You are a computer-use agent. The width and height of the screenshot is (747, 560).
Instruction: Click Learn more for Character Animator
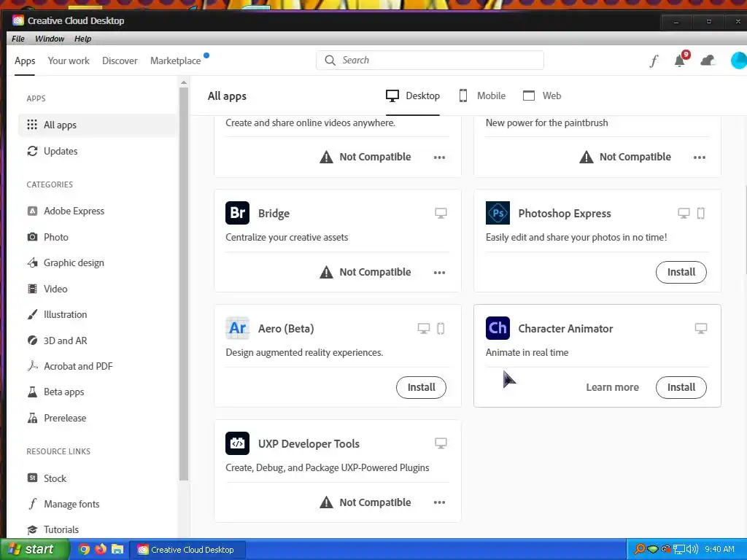pyautogui.click(x=612, y=387)
